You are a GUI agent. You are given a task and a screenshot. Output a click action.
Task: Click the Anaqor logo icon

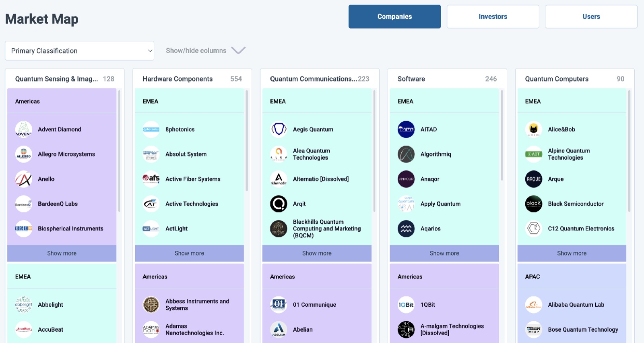(x=406, y=179)
